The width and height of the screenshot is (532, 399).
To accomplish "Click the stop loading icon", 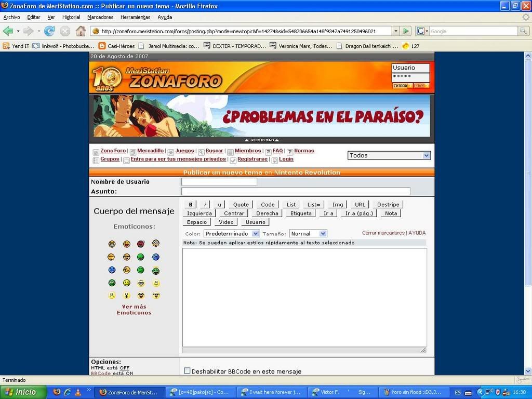I will [x=65, y=31].
